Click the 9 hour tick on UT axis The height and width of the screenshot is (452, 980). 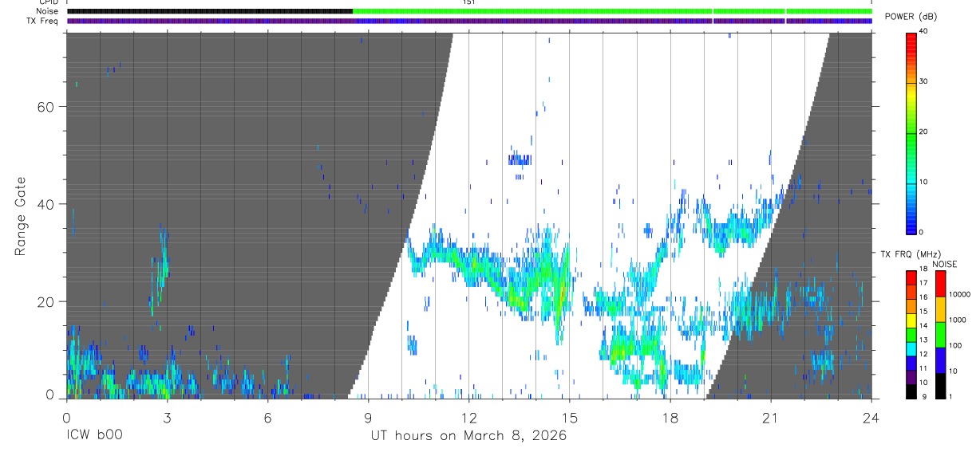[x=368, y=417]
